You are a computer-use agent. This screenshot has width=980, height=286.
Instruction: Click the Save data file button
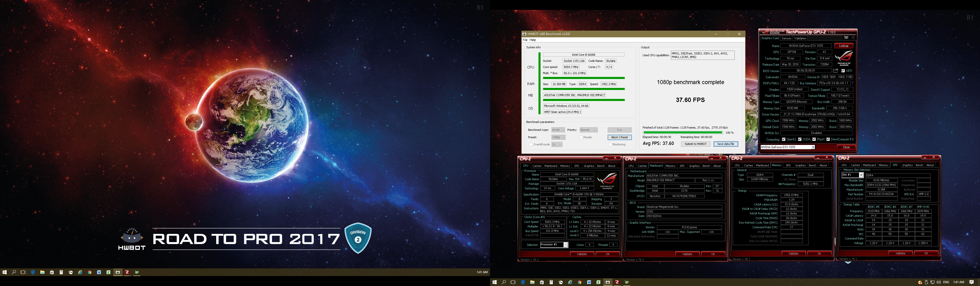pyautogui.click(x=726, y=144)
